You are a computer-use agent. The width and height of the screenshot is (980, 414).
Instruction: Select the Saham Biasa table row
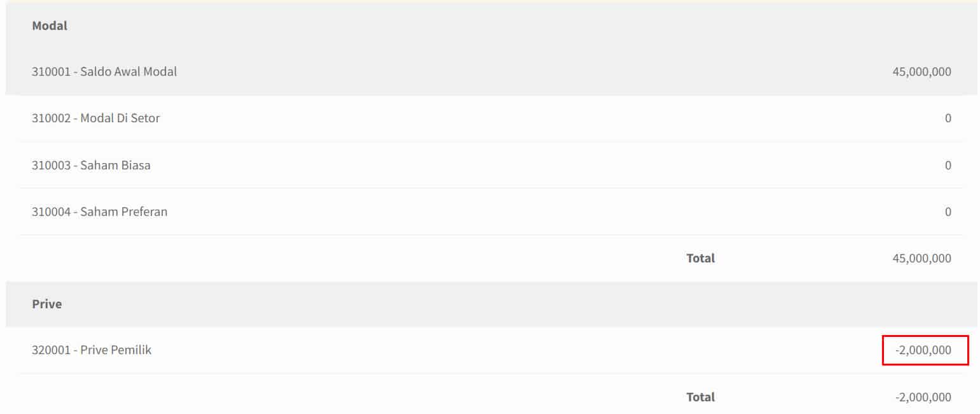click(x=491, y=165)
